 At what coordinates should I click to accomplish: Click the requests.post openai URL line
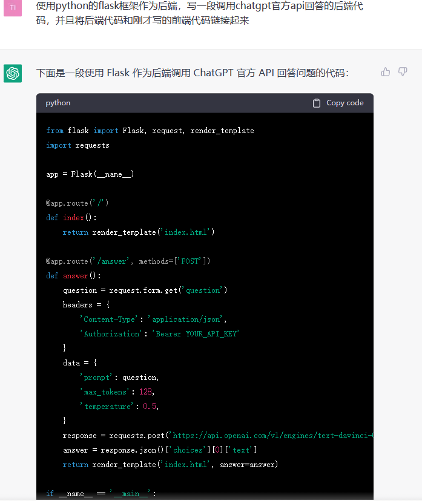(x=218, y=436)
